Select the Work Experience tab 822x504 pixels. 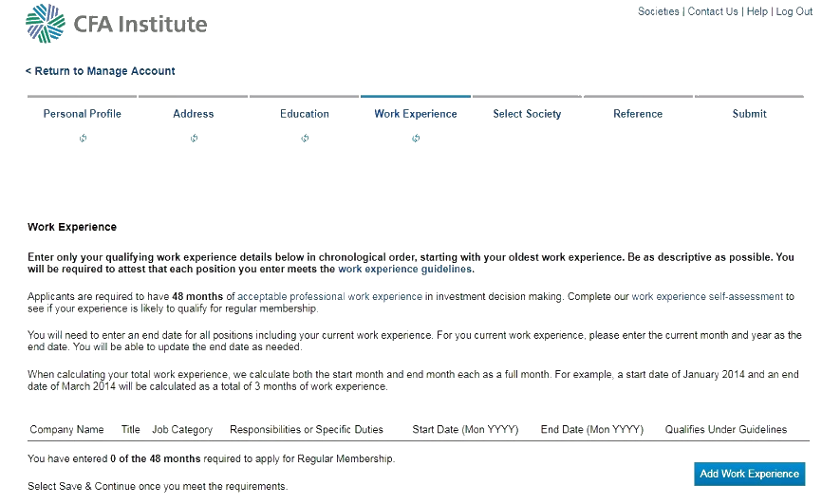tap(416, 114)
